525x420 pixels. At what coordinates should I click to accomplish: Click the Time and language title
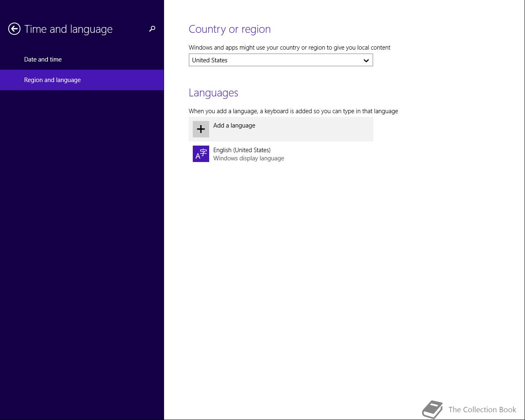pos(68,29)
